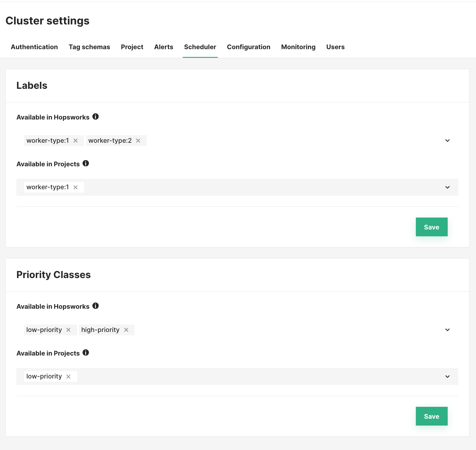
Task: Switch to the Monitoring tab
Action: (298, 47)
